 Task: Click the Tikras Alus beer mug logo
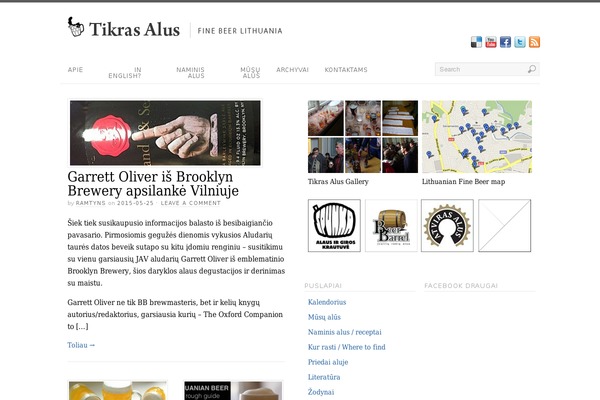click(x=76, y=27)
